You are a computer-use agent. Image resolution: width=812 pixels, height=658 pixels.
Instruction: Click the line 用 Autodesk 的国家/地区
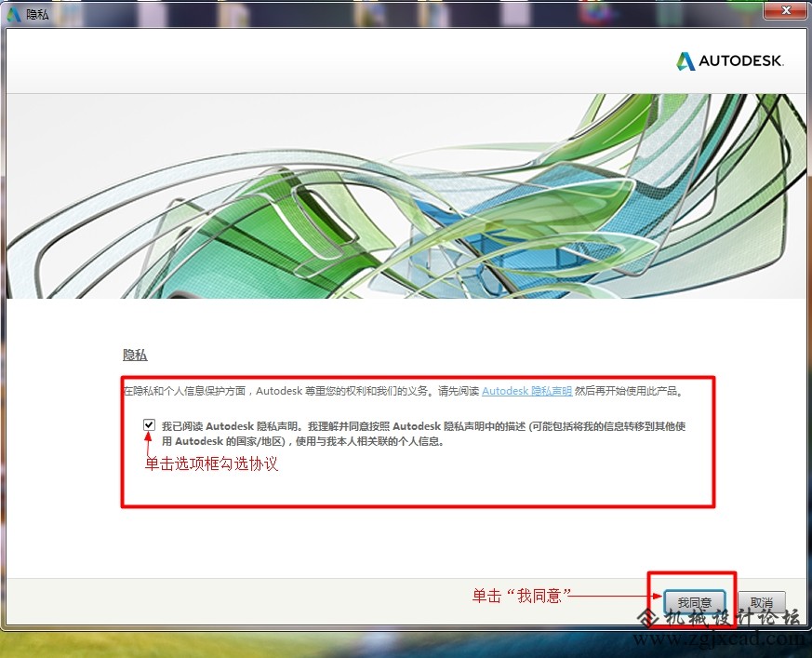point(303,441)
